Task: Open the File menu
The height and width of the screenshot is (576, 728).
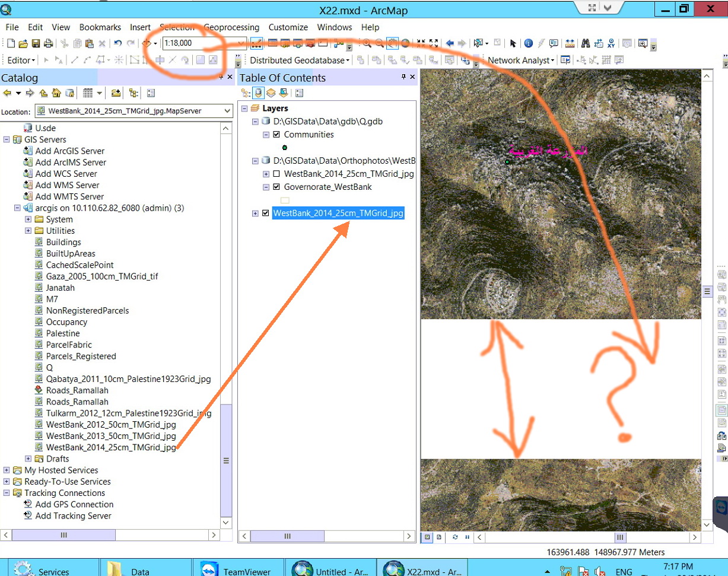Action: pos(12,27)
